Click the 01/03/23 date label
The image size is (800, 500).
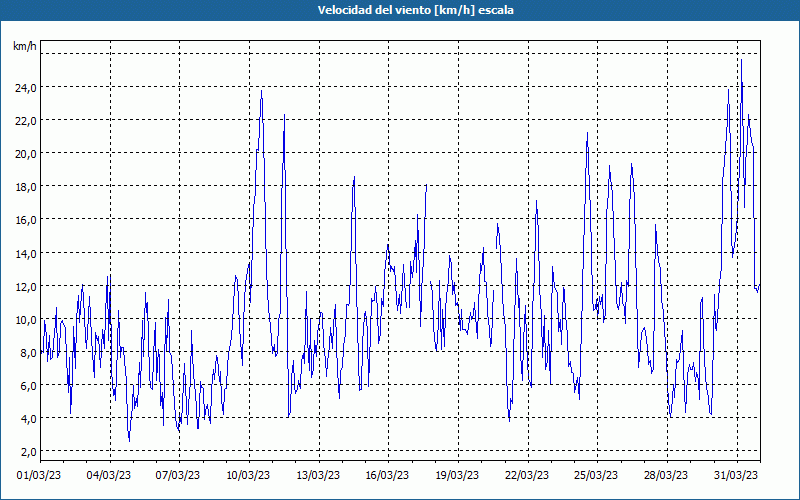tap(39, 475)
